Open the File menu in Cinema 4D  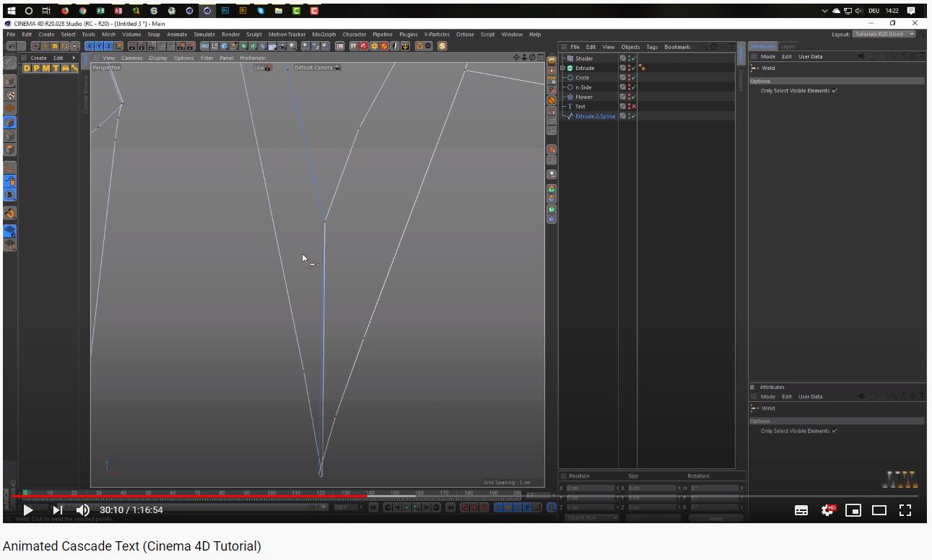tap(11, 35)
